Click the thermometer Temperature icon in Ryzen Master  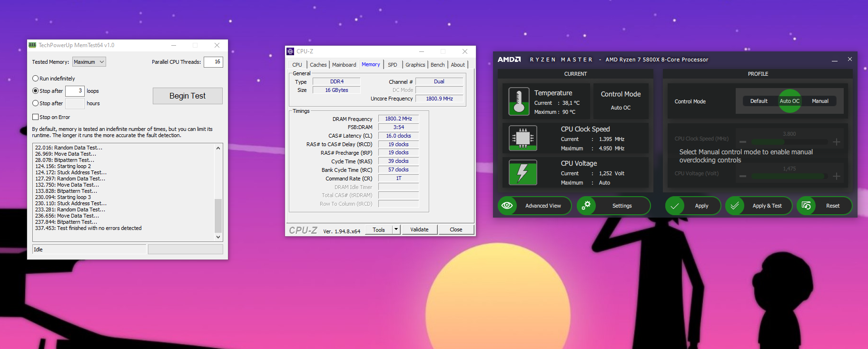tap(519, 101)
